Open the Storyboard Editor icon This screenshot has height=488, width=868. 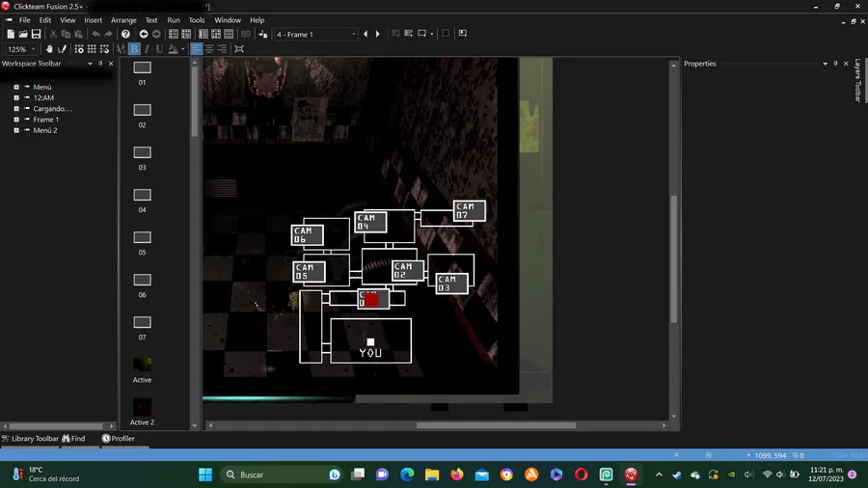point(174,35)
